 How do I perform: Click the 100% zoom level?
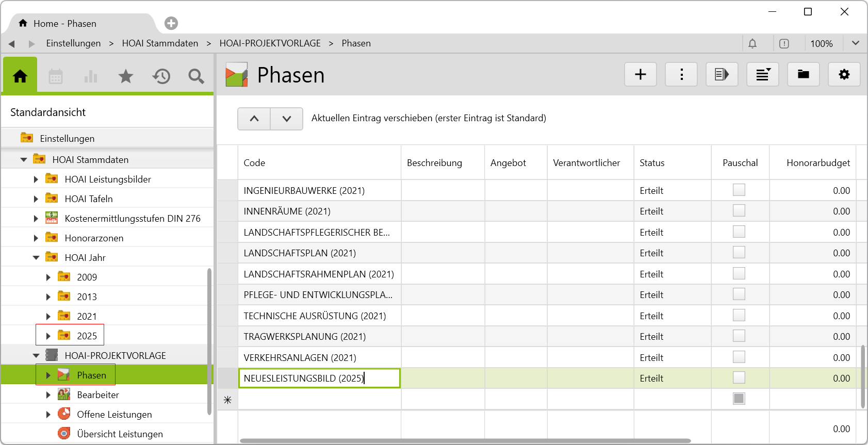(821, 44)
